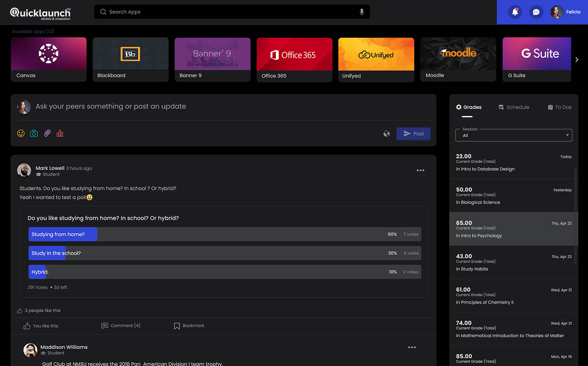The width and height of the screenshot is (588, 366).
Task: Click the Bookmark label on Mark's post
Action: [193, 326]
